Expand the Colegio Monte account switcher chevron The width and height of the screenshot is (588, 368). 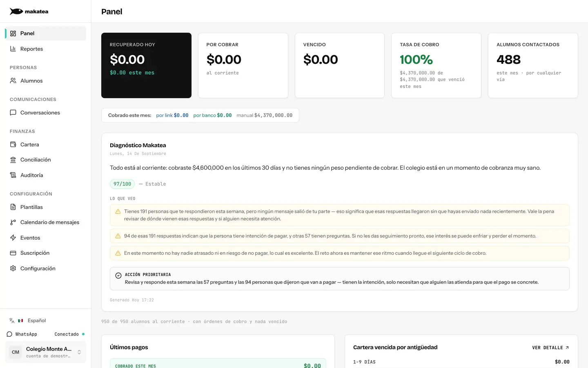pyautogui.click(x=79, y=352)
